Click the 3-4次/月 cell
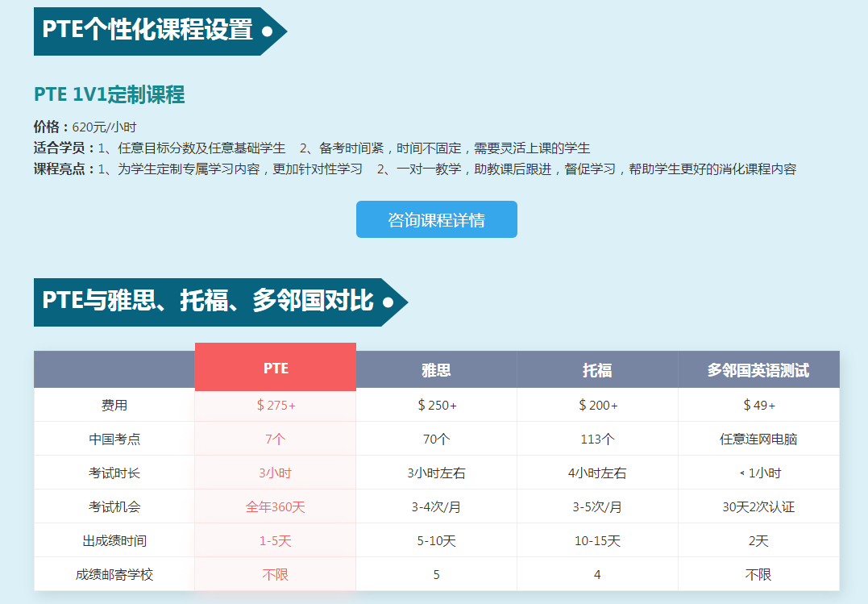This screenshot has width=868, height=604. (437, 506)
